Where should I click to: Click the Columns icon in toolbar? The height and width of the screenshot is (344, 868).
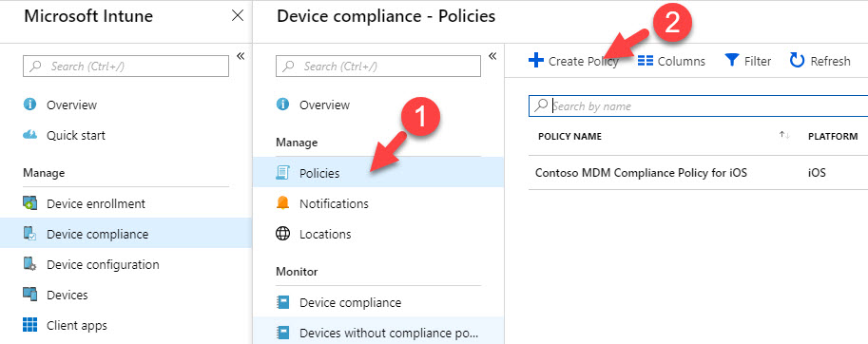pos(646,61)
